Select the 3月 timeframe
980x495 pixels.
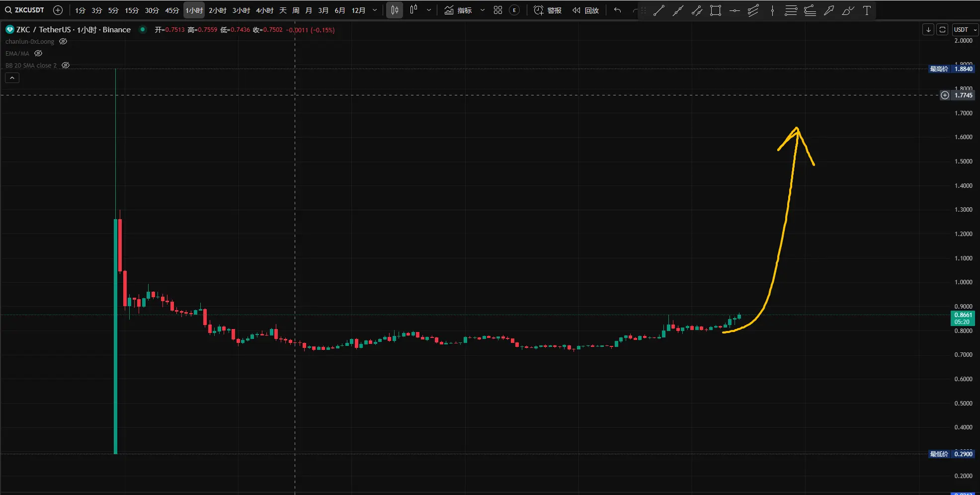pyautogui.click(x=324, y=10)
